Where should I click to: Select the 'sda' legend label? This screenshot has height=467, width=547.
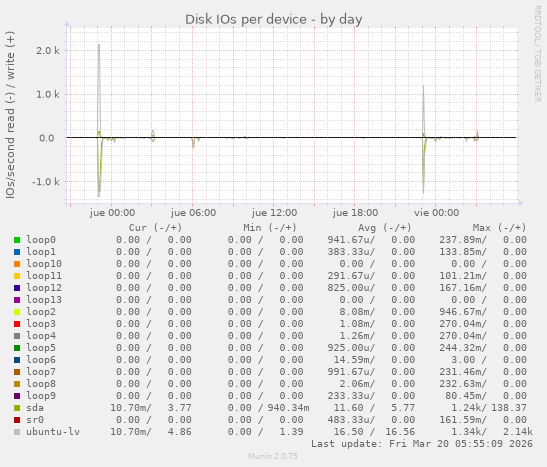coord(35,408)
